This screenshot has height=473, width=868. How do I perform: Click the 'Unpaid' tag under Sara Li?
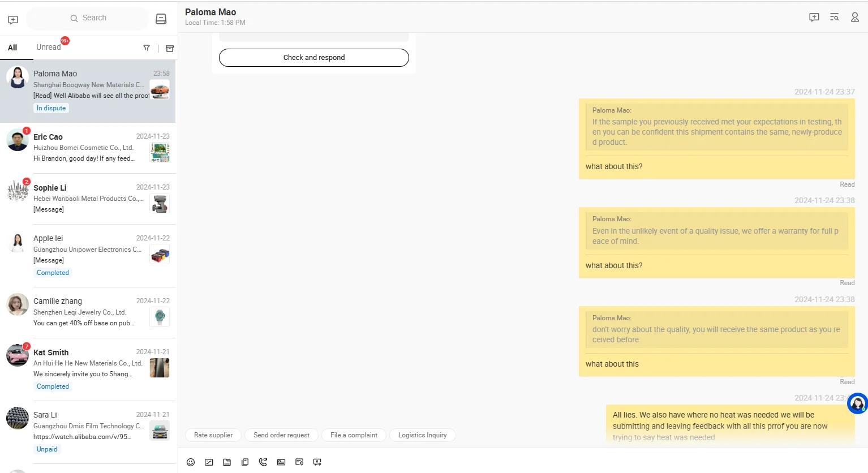(47, 449)
